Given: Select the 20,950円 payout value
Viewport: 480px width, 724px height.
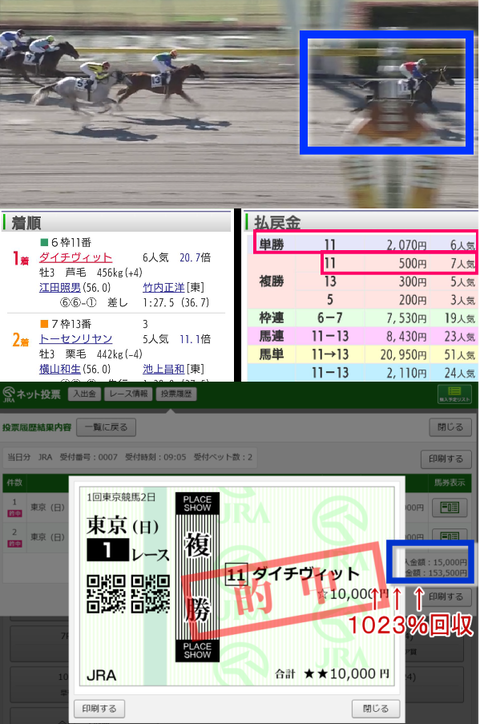Looking at the screenshot, I should click(403, 355).
